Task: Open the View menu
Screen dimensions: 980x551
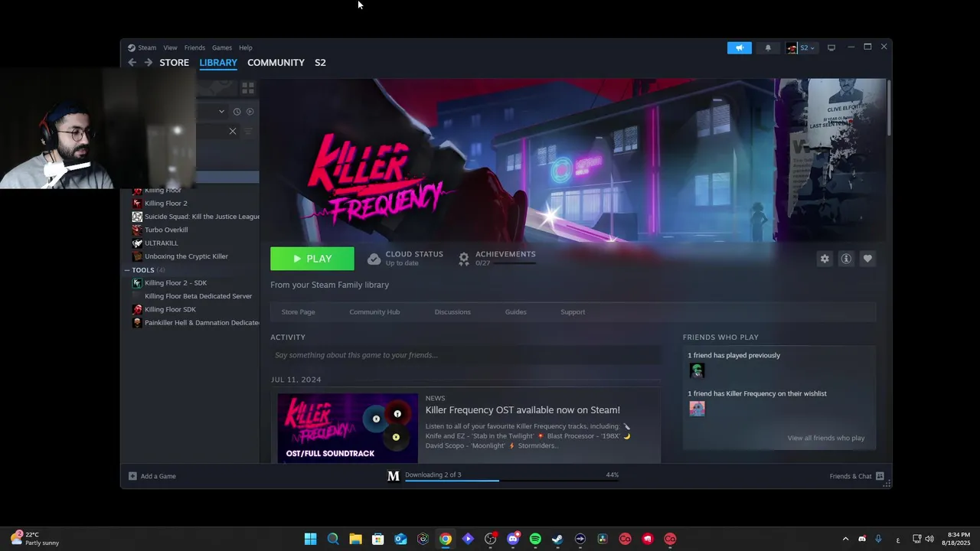Action: pyautogui.click(x=170, y=47)
